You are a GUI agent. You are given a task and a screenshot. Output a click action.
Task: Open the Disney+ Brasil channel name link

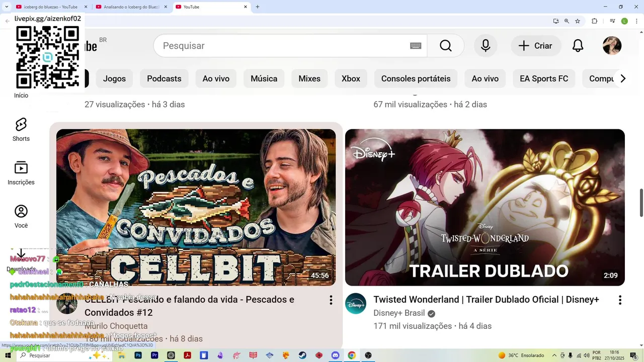click(x=399, y=313)
